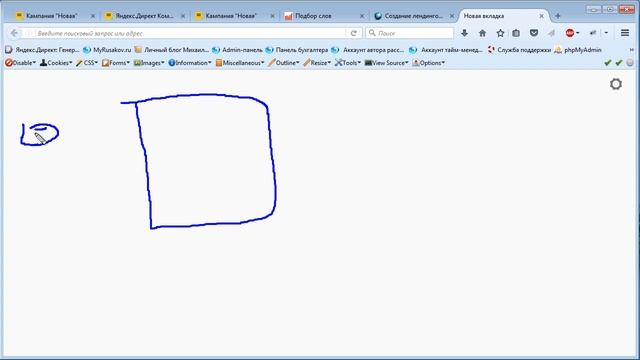
Task: Show bookmarks list clipboard icon
Action: 516,33
